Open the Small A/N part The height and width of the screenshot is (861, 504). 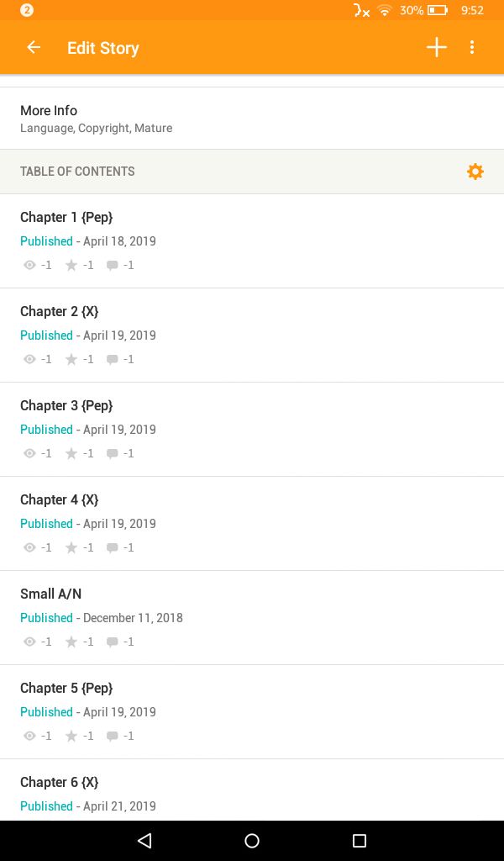point(252,618)
